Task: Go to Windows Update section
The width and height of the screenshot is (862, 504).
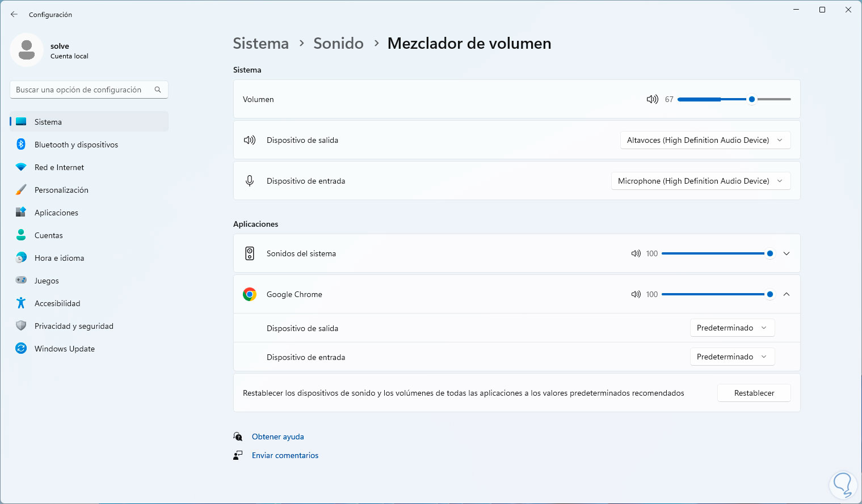Action: pos(64,349)
